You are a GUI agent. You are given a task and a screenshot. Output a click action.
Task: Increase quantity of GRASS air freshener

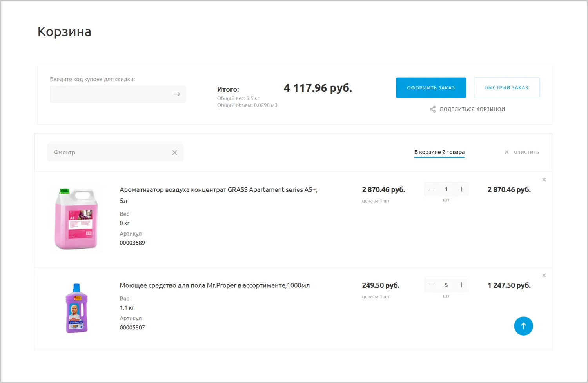click(461, 189)
